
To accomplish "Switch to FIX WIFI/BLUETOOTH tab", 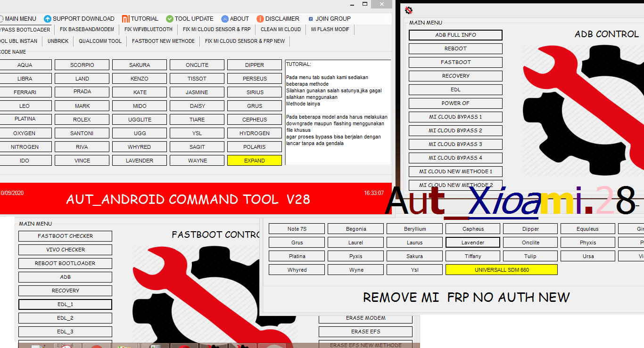I will pos(149,29).
